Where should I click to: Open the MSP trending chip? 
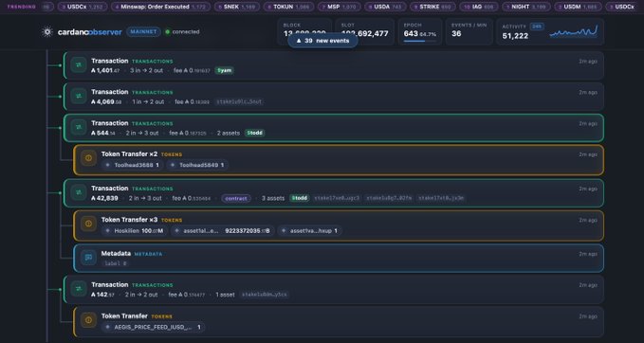coord(339,7)
